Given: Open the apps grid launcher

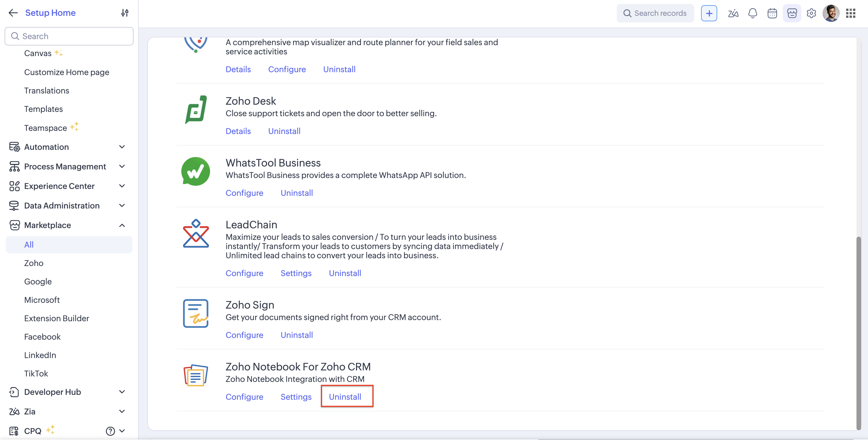Looking at the screenshot, I should click(850, 13).
